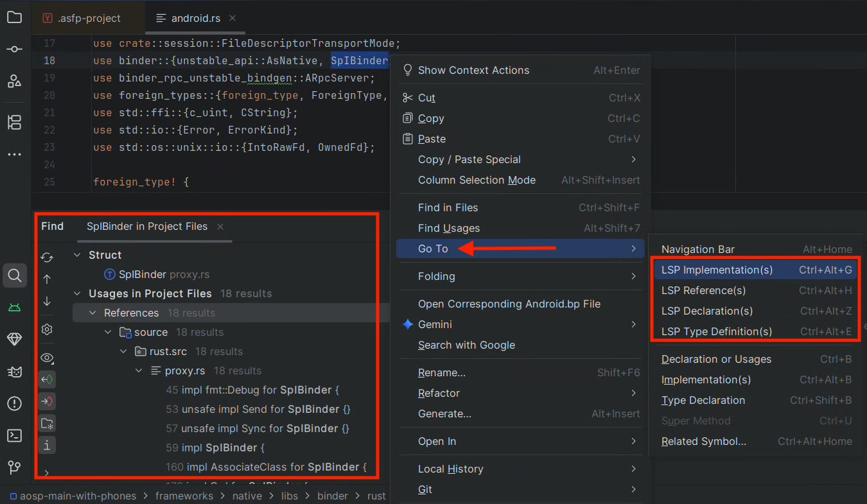Open the Project tool window

point(14,18)
